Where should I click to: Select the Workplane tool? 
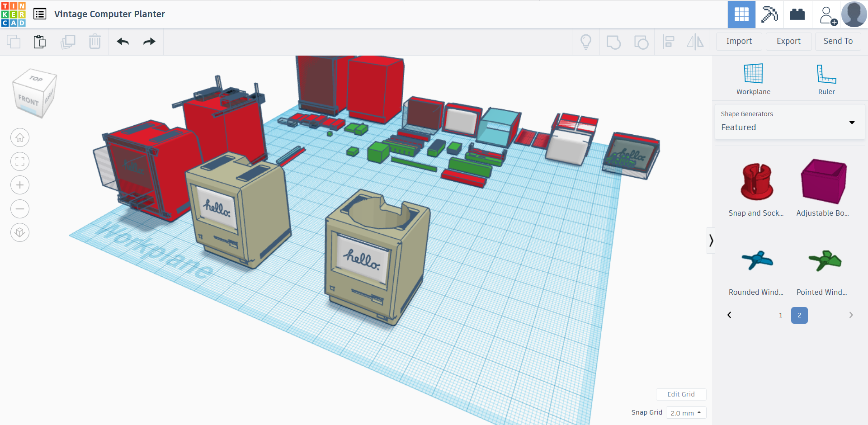click(x=753, y=79)
